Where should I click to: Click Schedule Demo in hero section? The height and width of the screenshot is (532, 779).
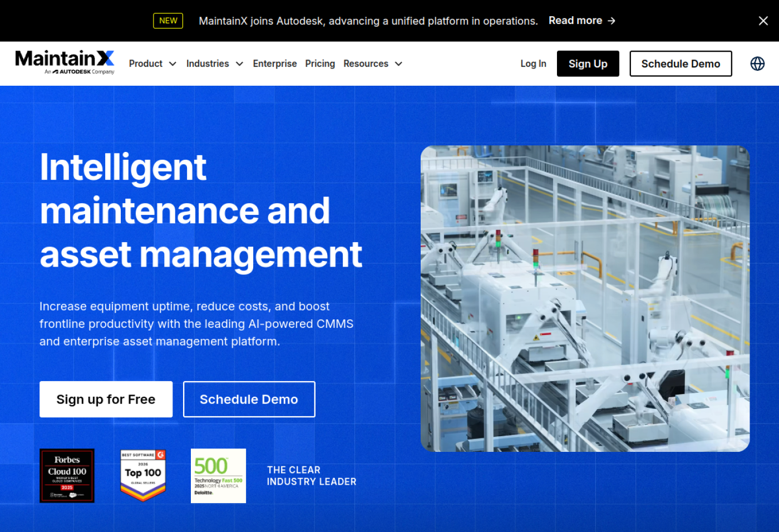[249, 399]
